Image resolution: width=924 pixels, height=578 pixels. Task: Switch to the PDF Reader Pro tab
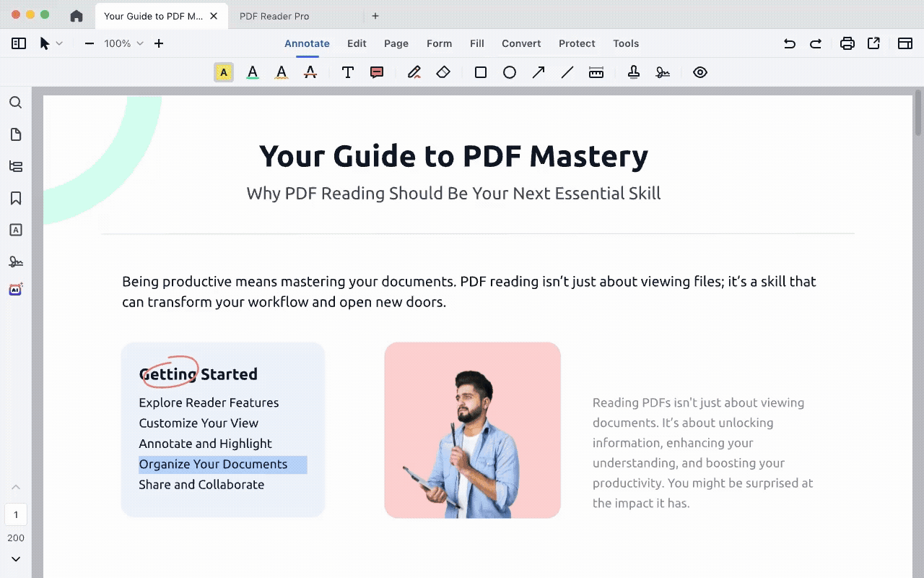pyautogui.click(x=274, y=16)
